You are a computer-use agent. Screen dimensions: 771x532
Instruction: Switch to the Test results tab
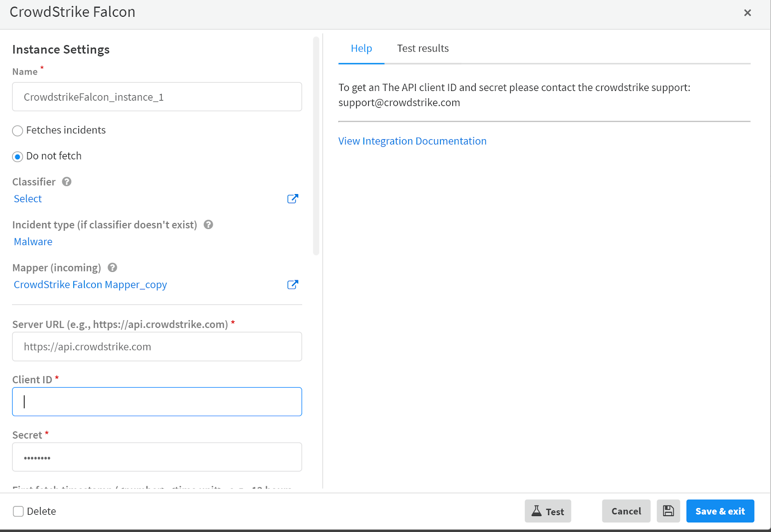pos(423,49)
